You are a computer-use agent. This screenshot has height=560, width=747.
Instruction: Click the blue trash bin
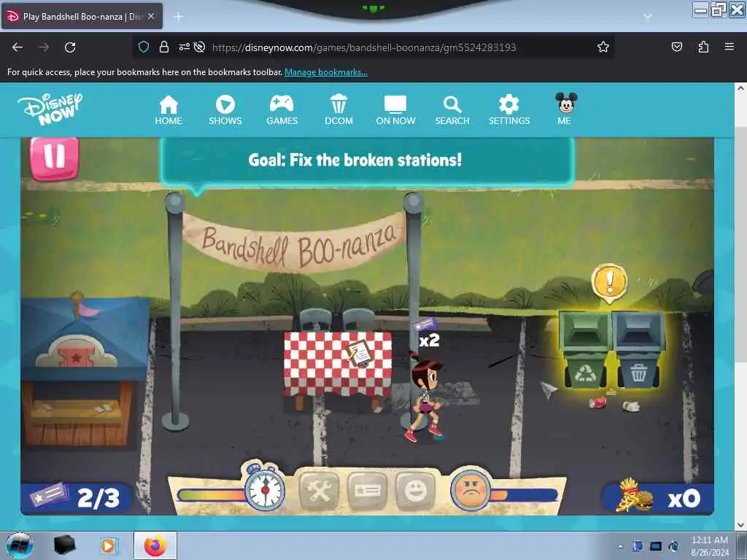(638, 350)
